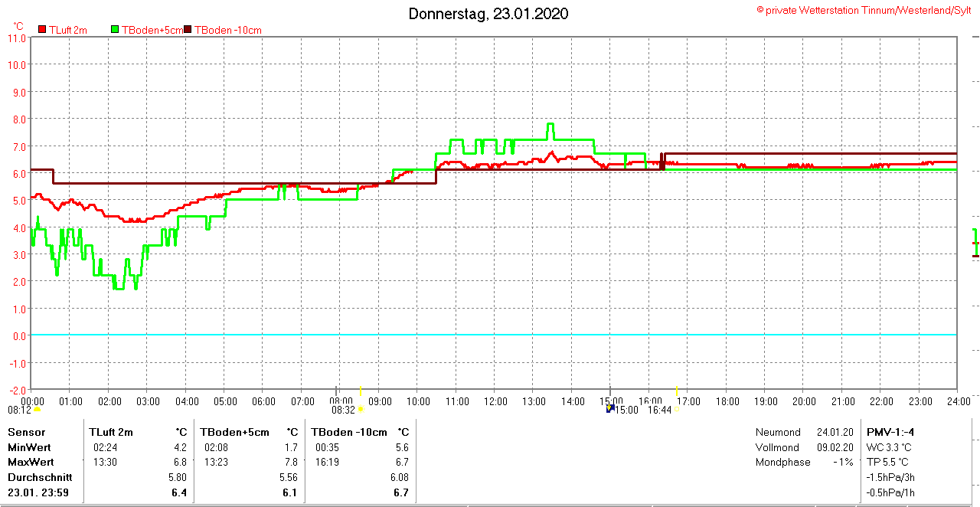Screen dimensions: 980x507
Task: Click the yellow tick above the 16:44 label
Action: coord(676,391)
